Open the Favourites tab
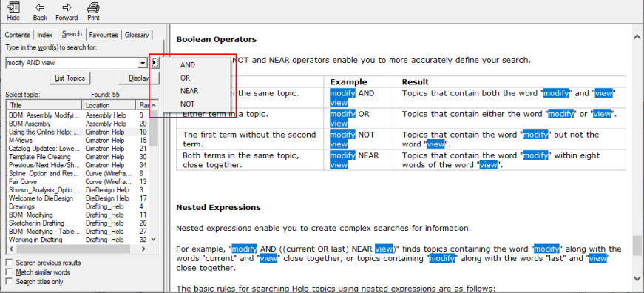Image resolution: width=644 pixels, height=293 pixels. click(x=104, y=35)
